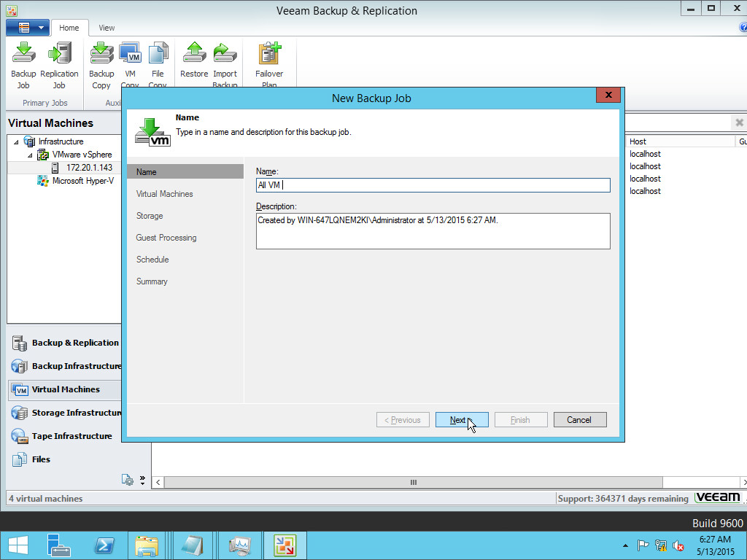Screen dimensions: 747x560
Task: Collapse the VMware vSphere tree node
Action: click(x=30, y=155)
